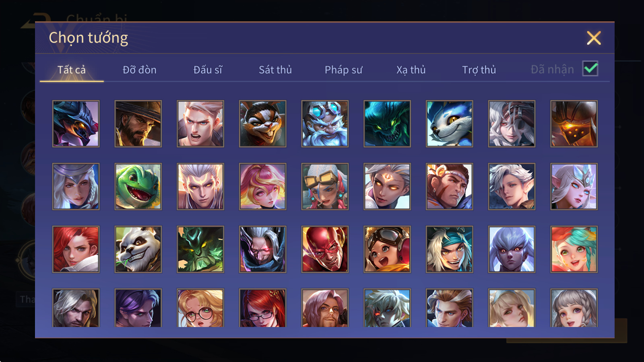Select the red-haired woman in white collar
Viewport: 644px width, 362px height.
(x=76, y=249)
